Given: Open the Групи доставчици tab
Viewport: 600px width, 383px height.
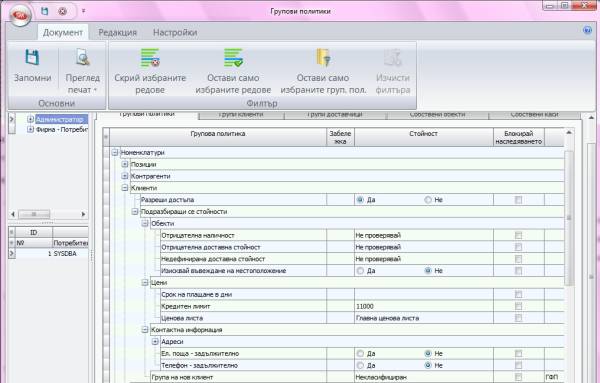Looking at the screenshot, I should [x=335, y=114].
